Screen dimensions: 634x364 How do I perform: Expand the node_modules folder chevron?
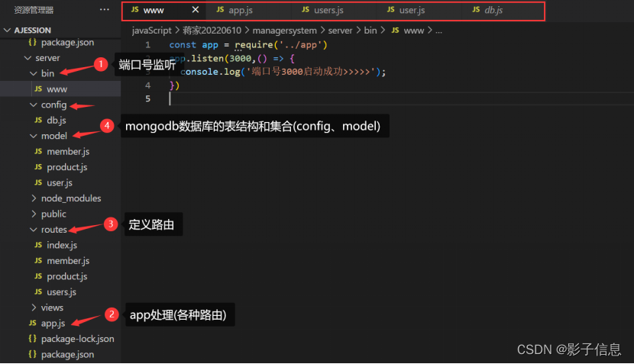(34, 198)
